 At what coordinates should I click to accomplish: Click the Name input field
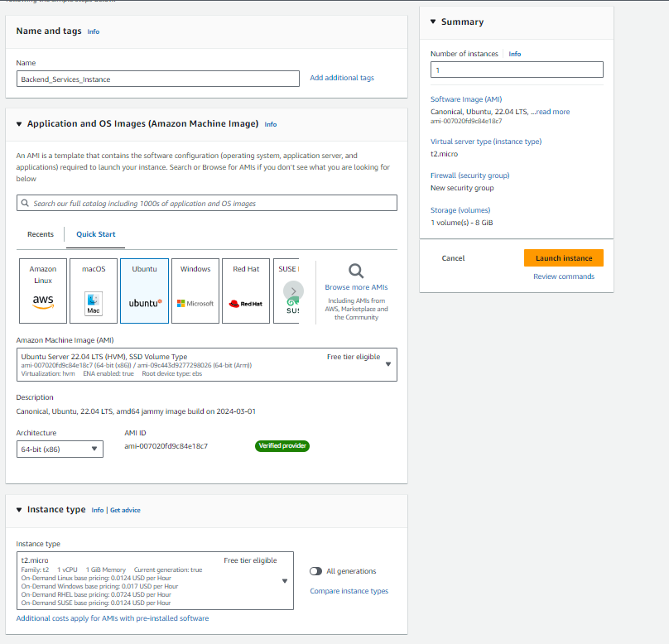(158, 79)
